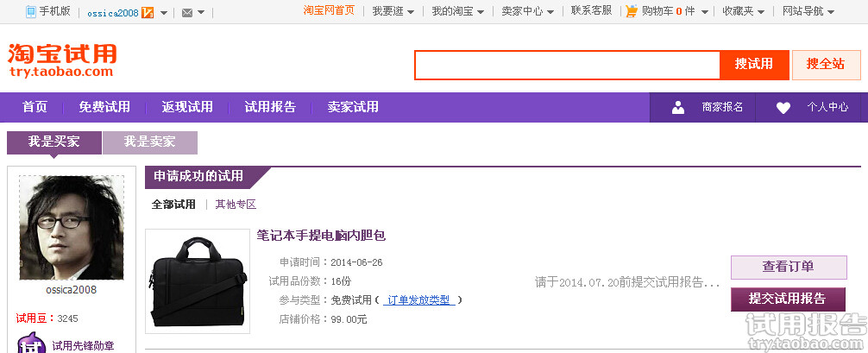Click the 淘宝试用 logo

[x=62, y=60]
